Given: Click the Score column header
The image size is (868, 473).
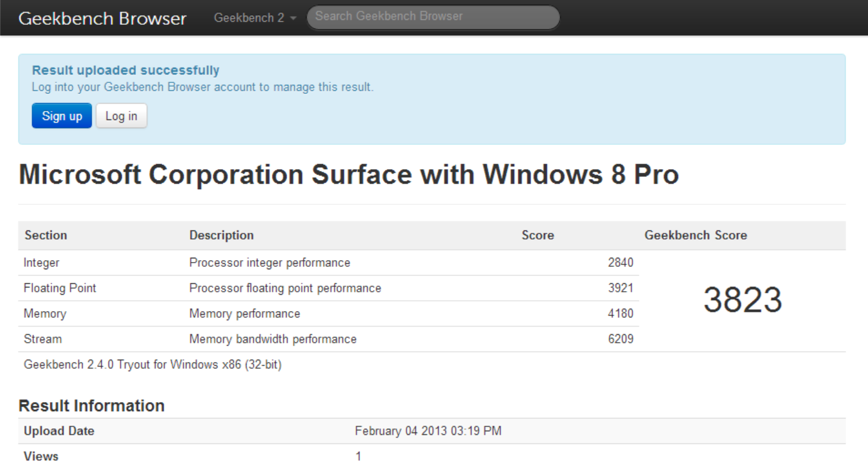Looking at the screenshot, I should 537,235.
